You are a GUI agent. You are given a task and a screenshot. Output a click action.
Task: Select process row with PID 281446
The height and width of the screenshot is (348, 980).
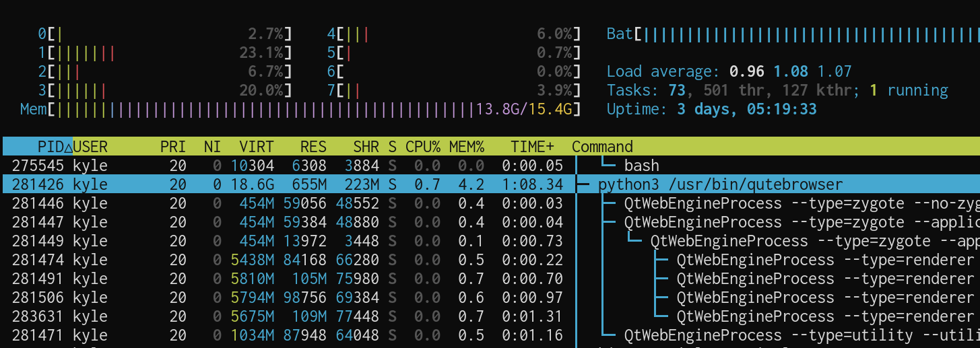pos(491,203)
